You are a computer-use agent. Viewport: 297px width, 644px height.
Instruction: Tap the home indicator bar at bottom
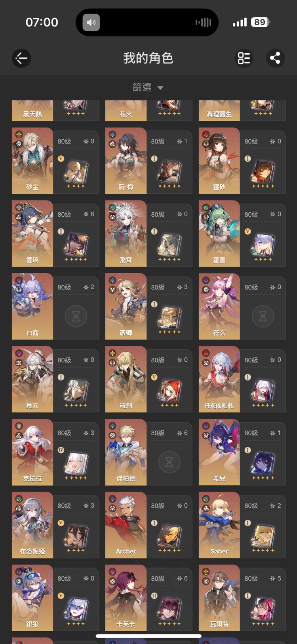coord(148,636)
